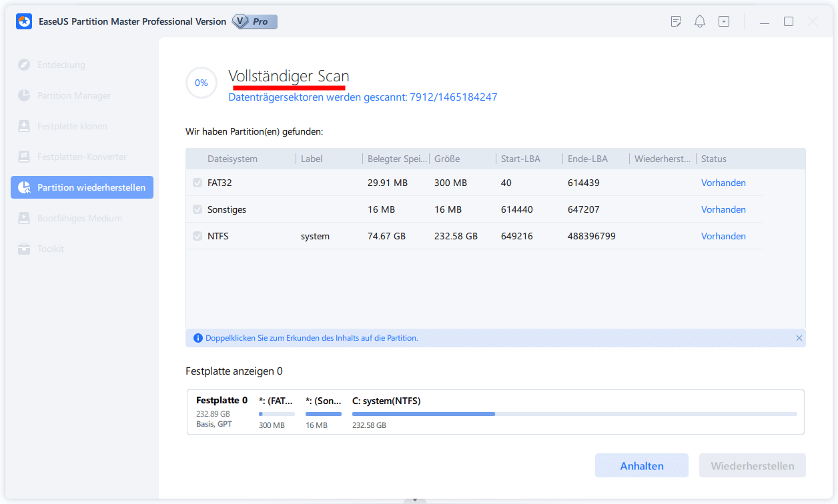Click the Pro version badge

pyautogui.click(x=254, y=21)
